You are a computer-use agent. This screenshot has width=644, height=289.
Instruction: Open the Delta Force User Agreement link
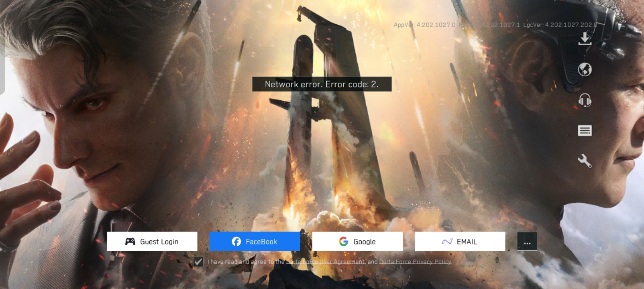[325, 262]
